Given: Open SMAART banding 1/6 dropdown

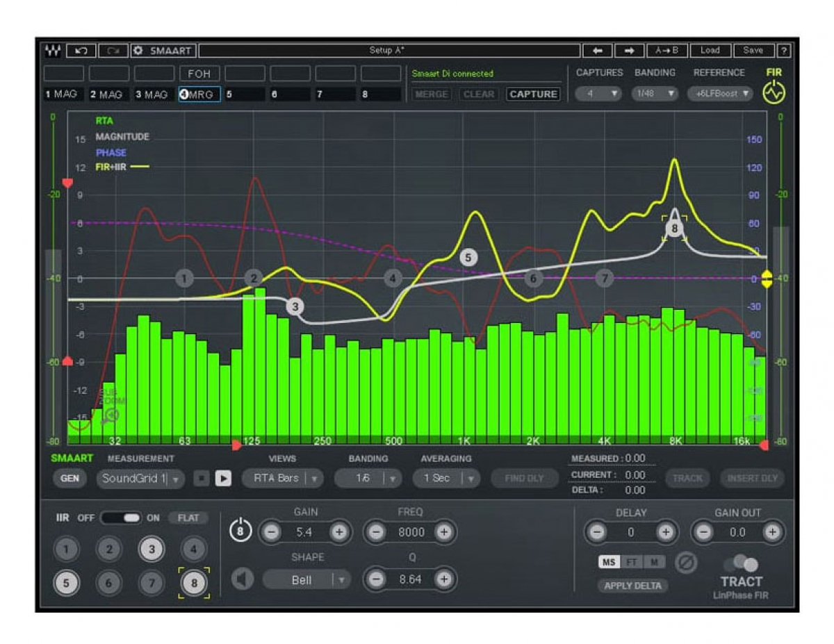Looking at the screenshot, I should click(368, 478).
